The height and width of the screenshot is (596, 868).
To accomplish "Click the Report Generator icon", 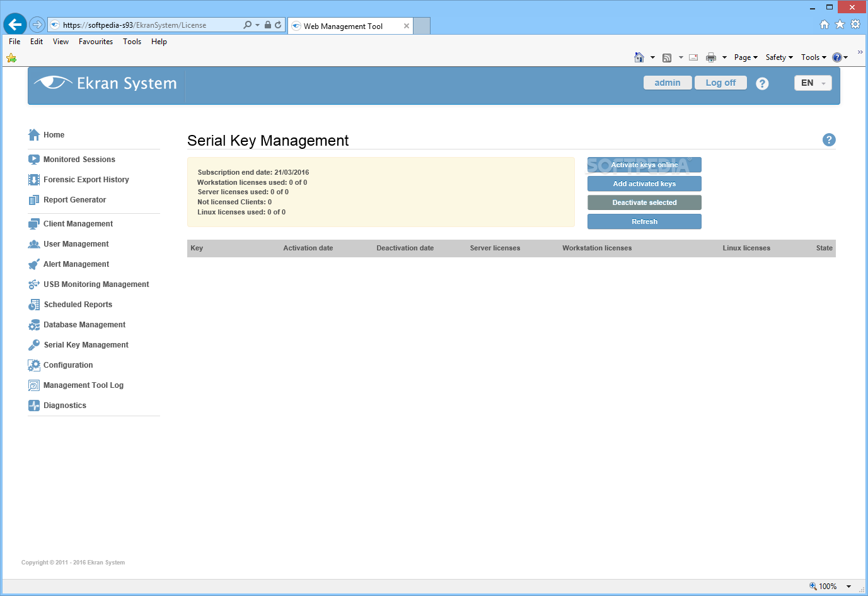I will (x=34, y=200).
